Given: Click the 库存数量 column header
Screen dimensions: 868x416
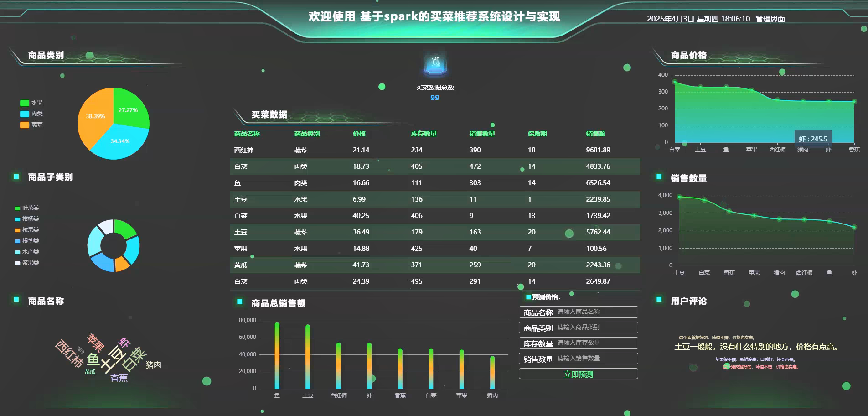Looking at the screenshot, I should 424,134.
